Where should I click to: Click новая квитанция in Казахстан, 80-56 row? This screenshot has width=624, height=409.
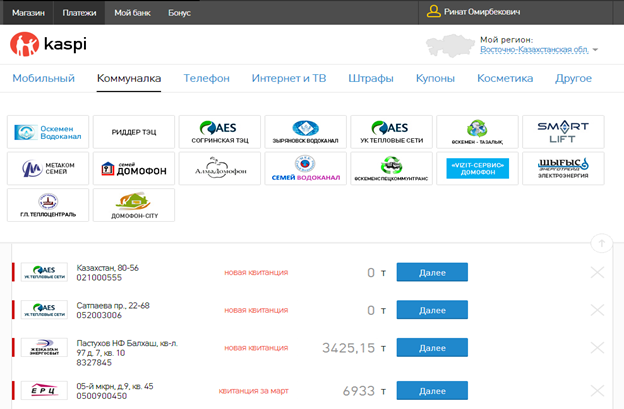click(x=256, y=273)
